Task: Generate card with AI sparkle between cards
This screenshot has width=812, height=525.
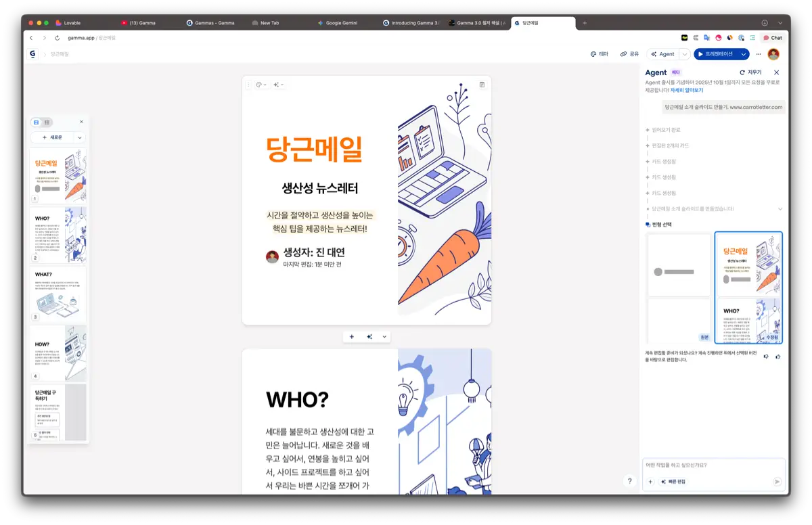Action: coord(369,336)
